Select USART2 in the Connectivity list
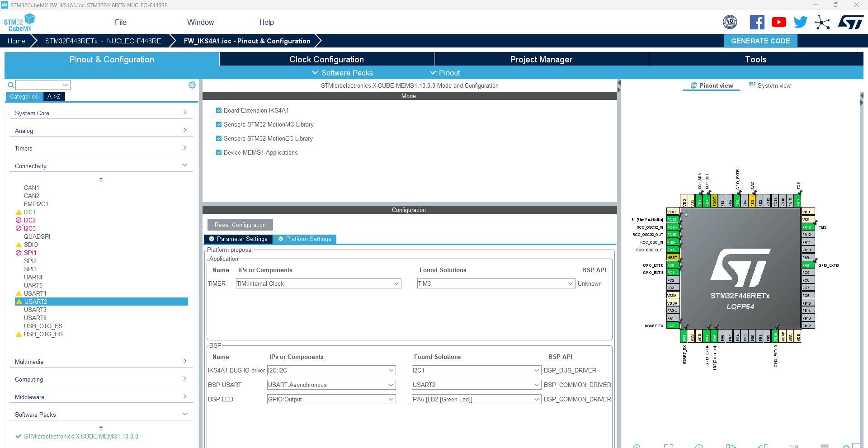This screenshot has height=448, width=868. [x=35, y=302]
